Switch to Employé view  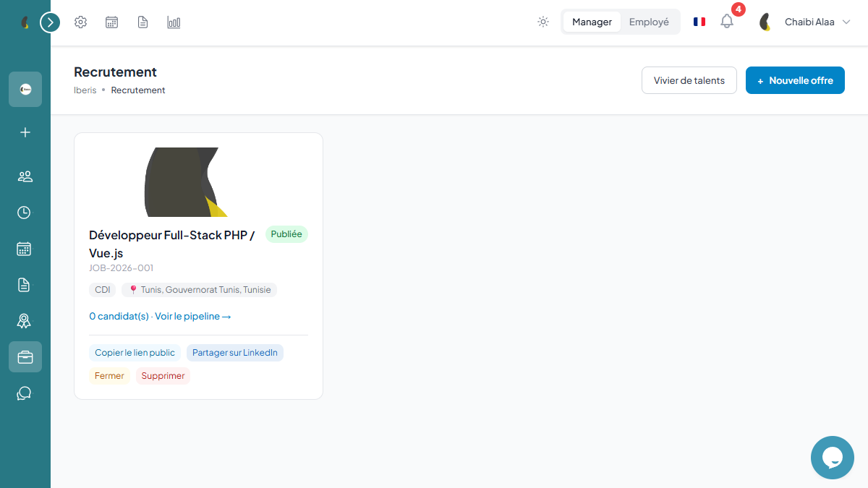(649, 22)
